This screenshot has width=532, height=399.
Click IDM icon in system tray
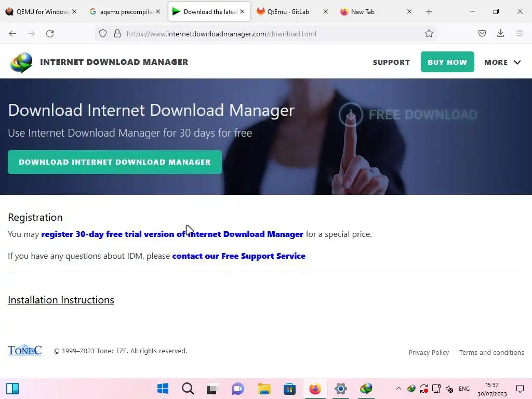pyautogui.click(x=411, y=389)
